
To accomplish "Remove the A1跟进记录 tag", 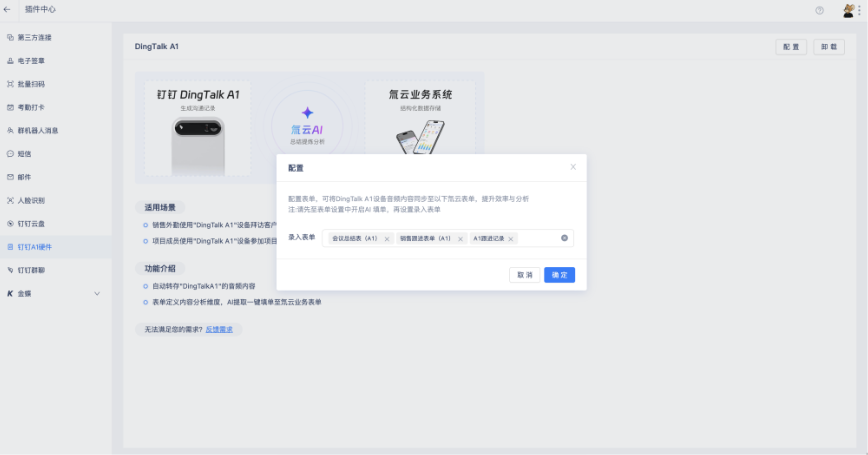I will (511, 239).
